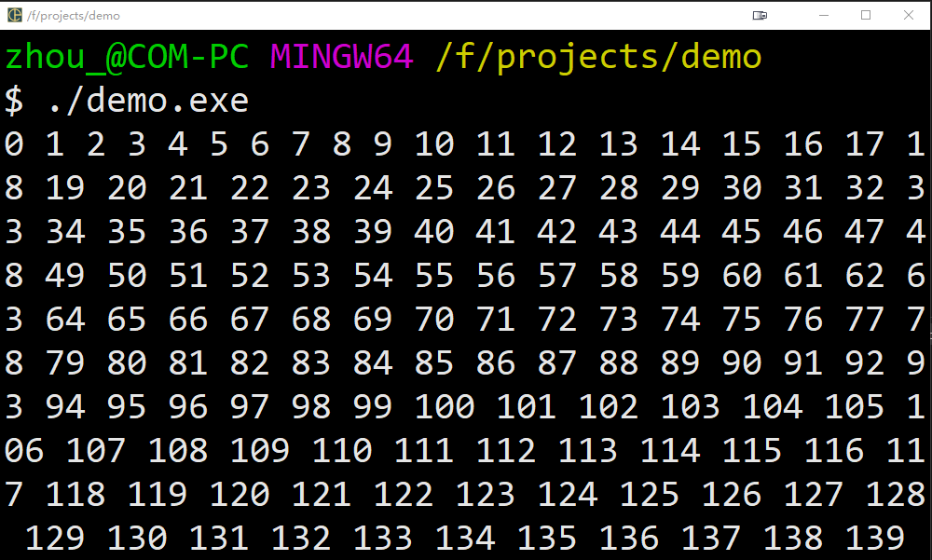Click the number 88 in the output
The image size is (932, 560).
[619, 363]
